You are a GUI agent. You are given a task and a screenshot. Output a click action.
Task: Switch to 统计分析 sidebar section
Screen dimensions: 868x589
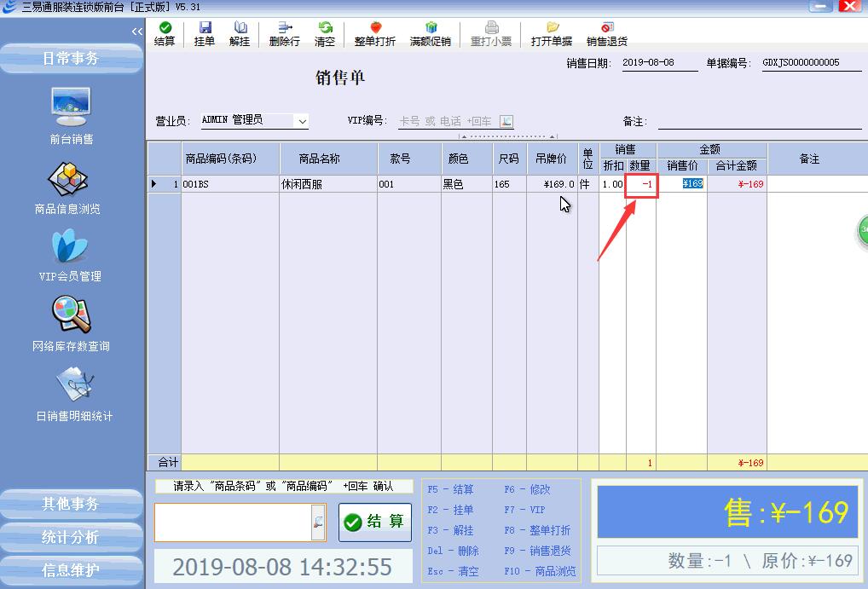72,537
